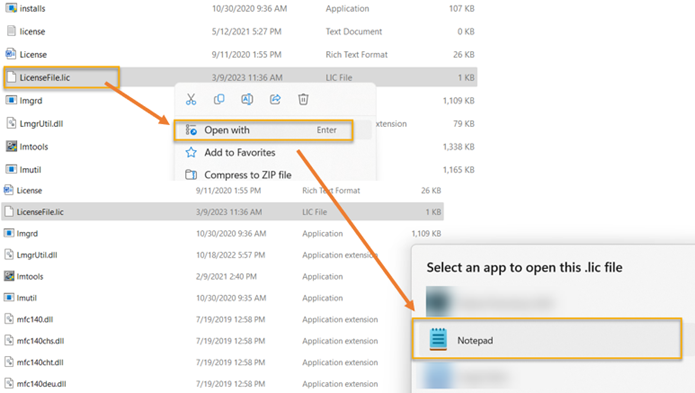
Task: Select the mfc140chs.dll file name
Action: click(40, 341)
